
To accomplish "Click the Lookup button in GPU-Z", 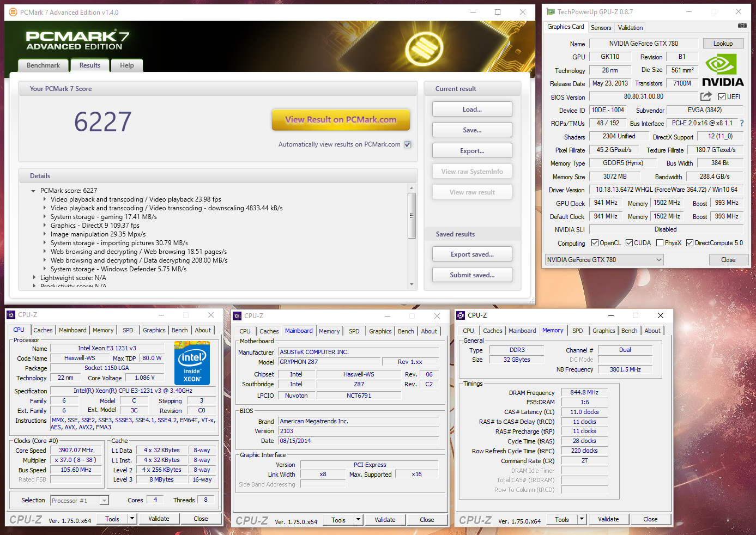I will [723, 44].
